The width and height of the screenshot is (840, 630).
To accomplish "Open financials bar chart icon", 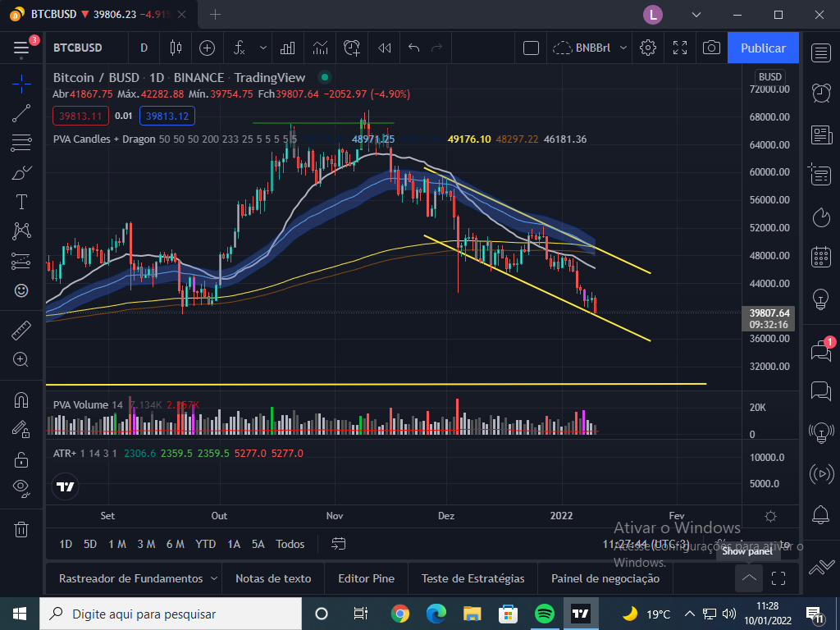I will click(288, 48).
